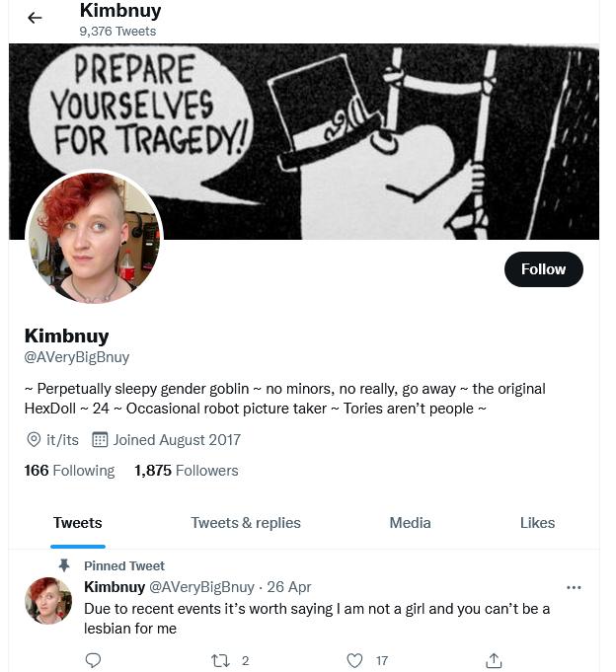Select the Tweets tab
The height and width of the screenshot is (672, 616).
click(78, 523)
